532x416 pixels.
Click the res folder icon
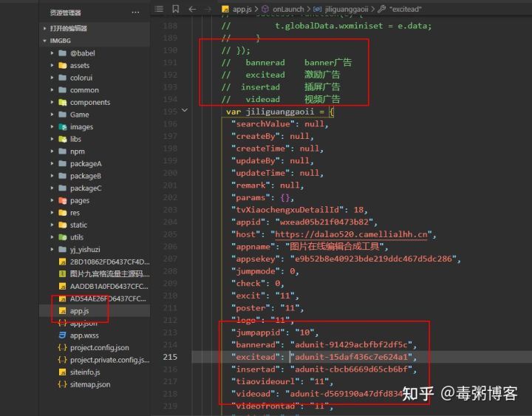pyautogui.click(x=62, y=213)
